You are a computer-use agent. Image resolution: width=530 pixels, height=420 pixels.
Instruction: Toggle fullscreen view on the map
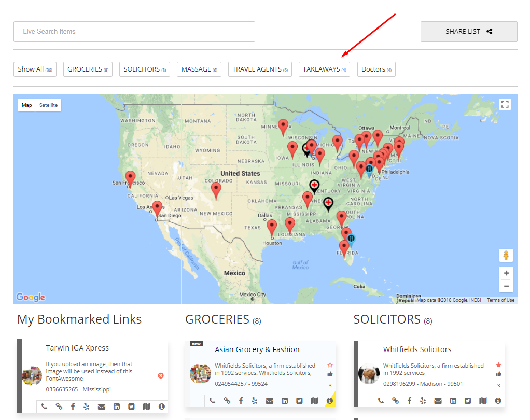tap(505, 104)
